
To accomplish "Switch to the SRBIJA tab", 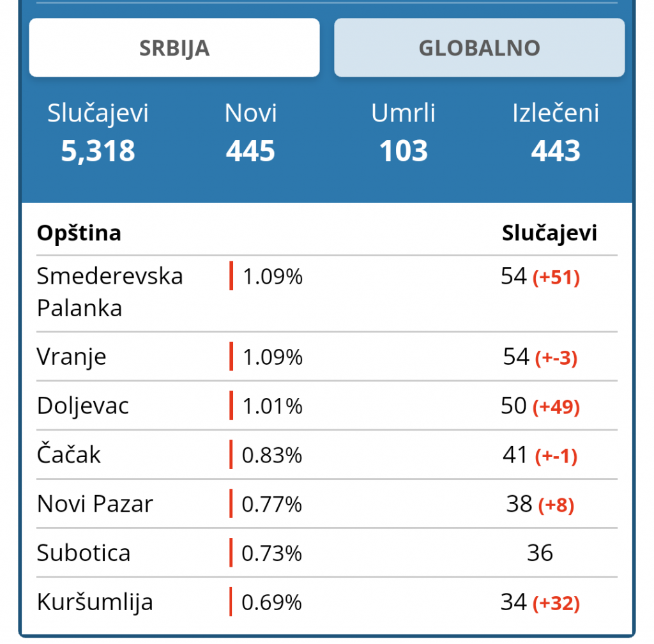I will coord(174,47).
